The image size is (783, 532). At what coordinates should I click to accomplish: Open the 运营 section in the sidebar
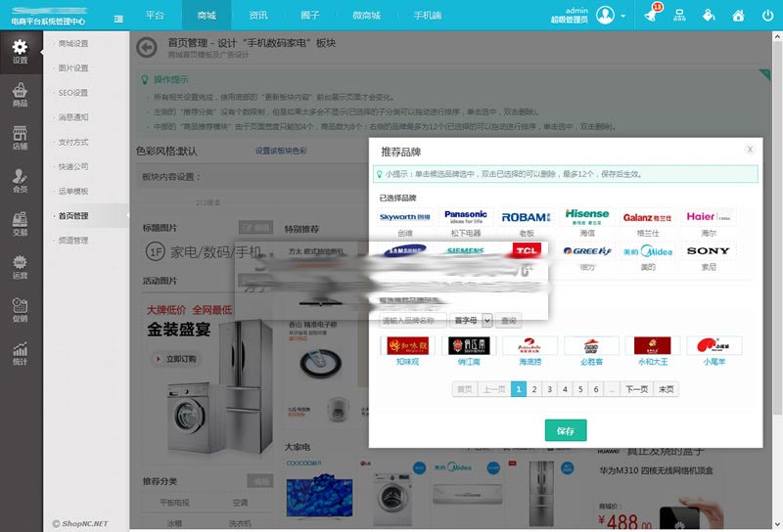tap(20, 267)
